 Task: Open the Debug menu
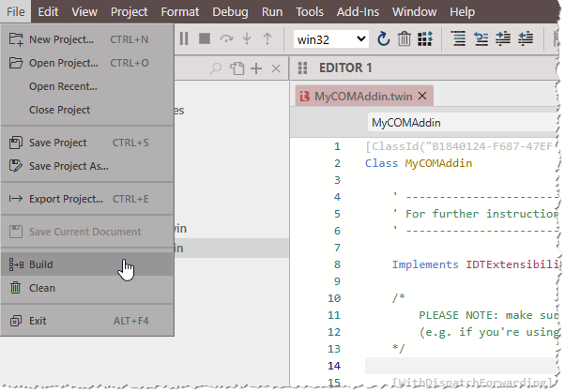(229, 12)
